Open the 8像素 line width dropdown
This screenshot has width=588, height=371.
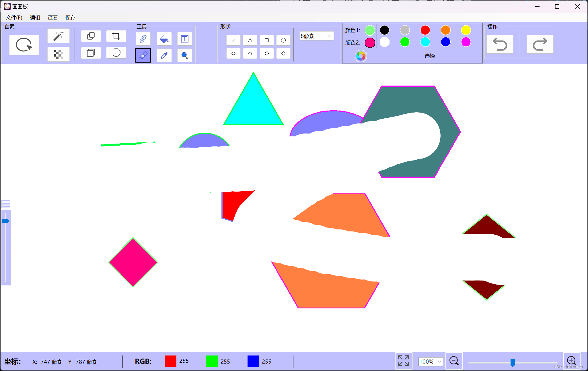(x=316, y=36)
